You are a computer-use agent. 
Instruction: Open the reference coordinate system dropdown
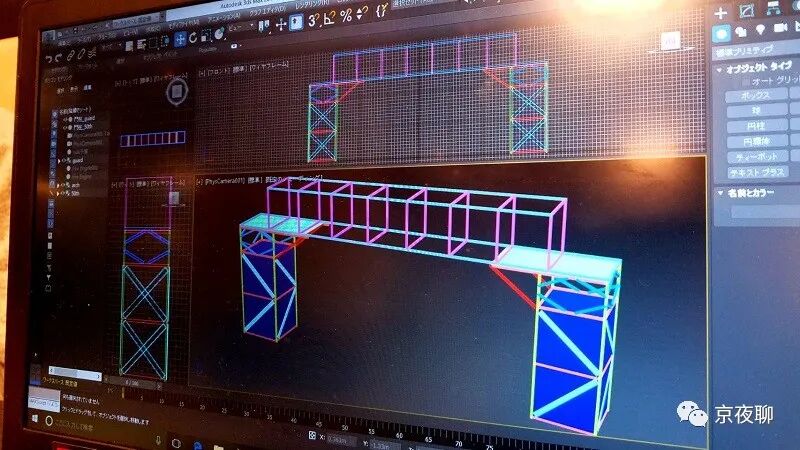click(x=241, y=29)
